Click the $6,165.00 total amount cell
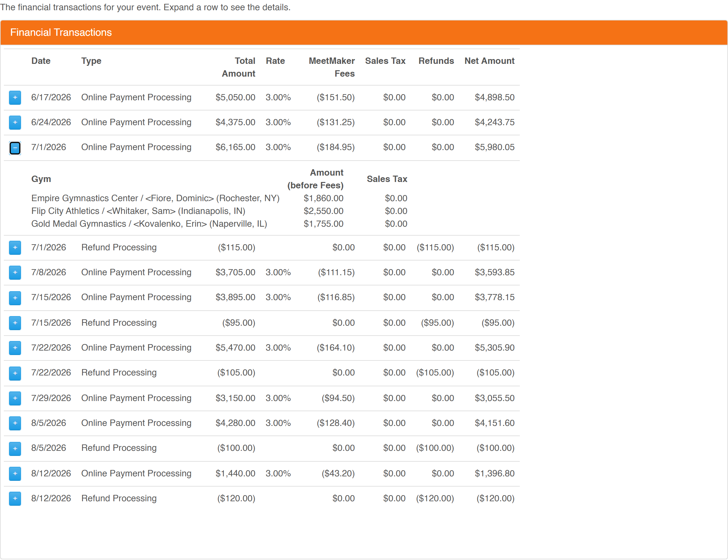Viewport: 728px width, 560px height. point(235,147)
